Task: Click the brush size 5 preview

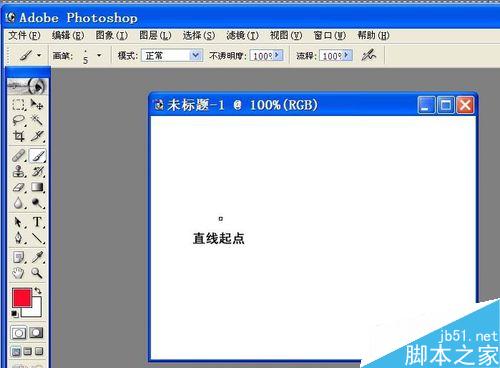Action: pos(86,57)
